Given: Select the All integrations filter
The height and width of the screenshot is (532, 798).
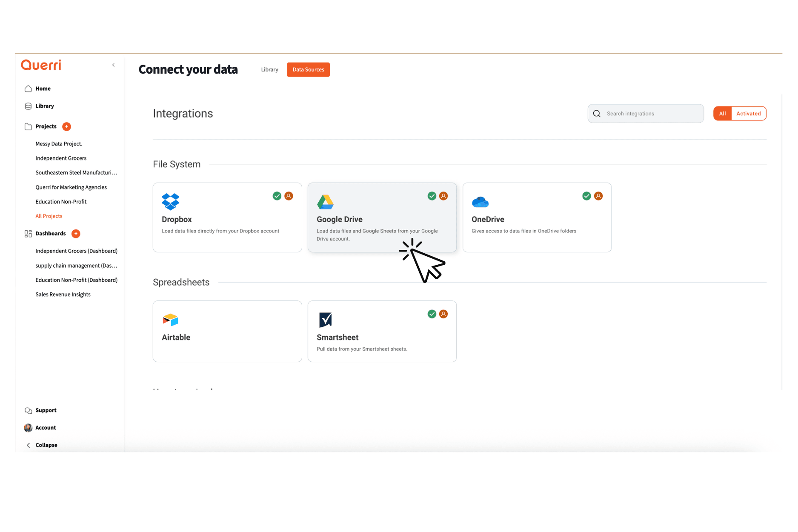Looking at the screenshot, I should pyautogui.click(x=722, y=114).
